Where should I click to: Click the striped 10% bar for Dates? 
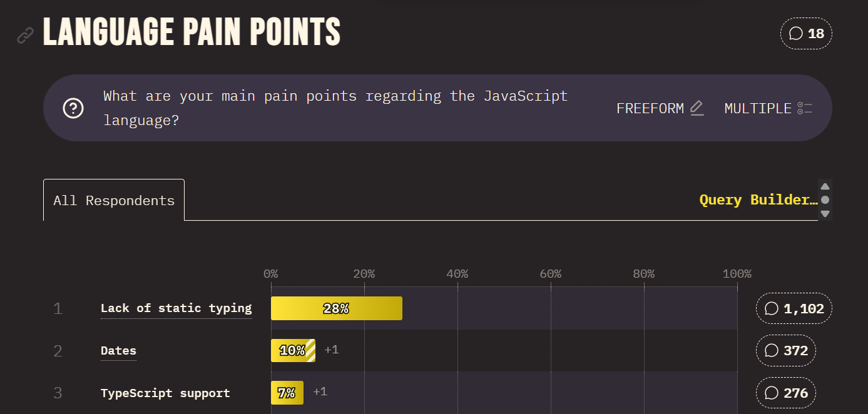pyautogui.click(x=293, y=350)
